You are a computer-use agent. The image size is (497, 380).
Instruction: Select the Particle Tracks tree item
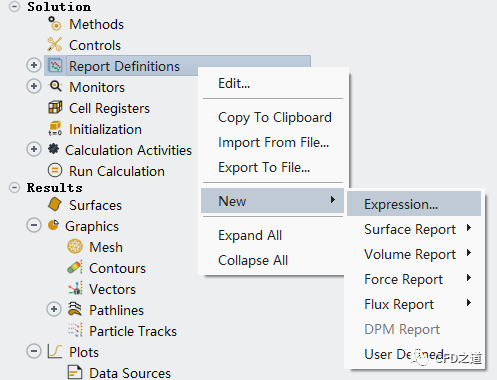pos(133,331)
